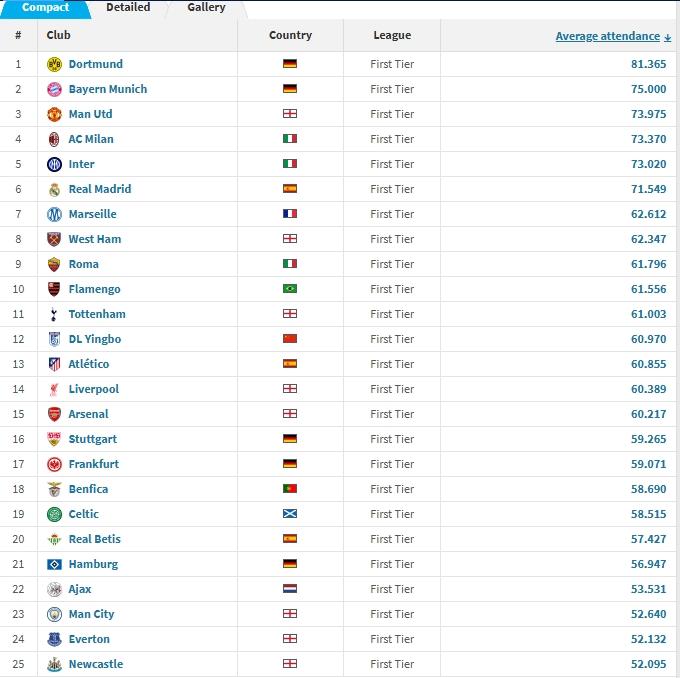Switch to the Gallery tab
Image resolution: width=680 pixels, height=678 pixels.
click(x=206, y=8)
